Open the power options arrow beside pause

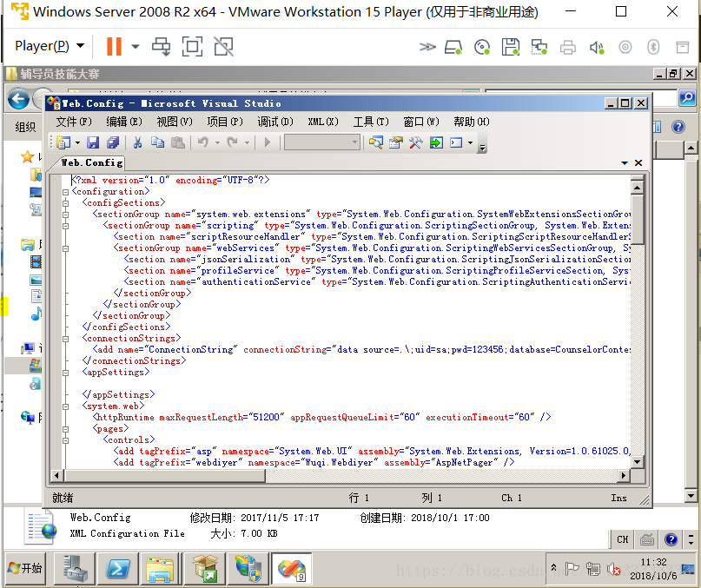coord(135,46)
